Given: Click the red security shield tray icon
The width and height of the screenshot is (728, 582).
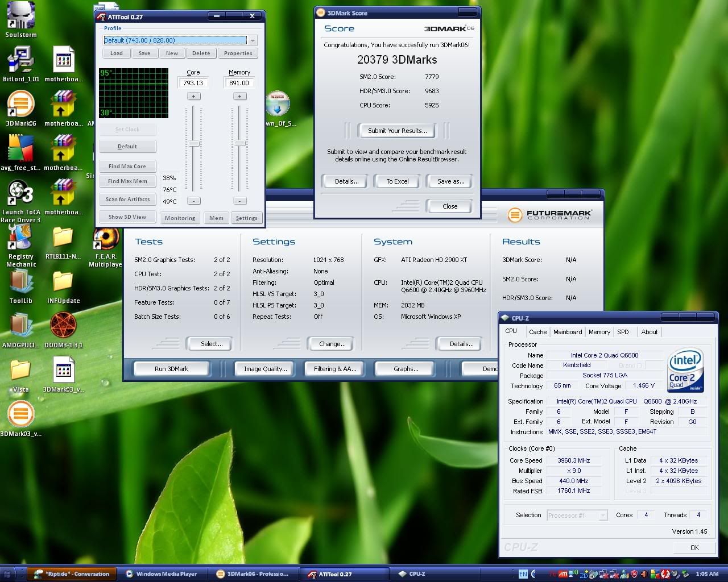Looking at the screenshot, I should [634, 573].
